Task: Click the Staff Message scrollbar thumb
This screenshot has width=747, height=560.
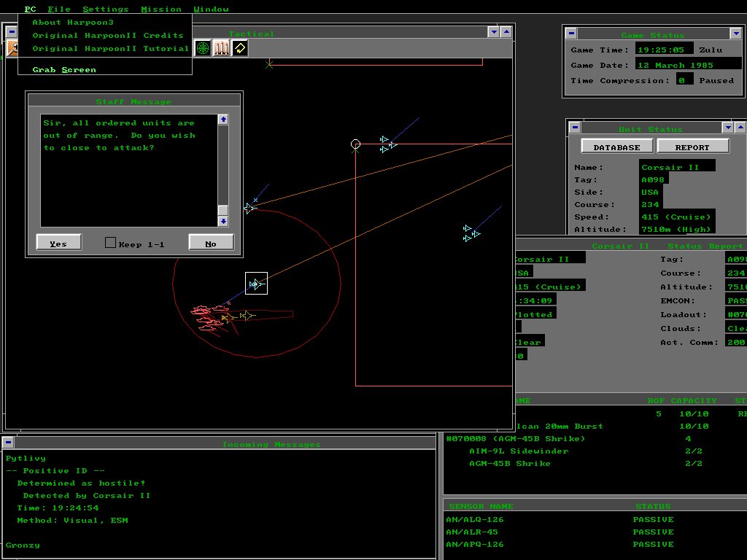Action: pos(223,211)
